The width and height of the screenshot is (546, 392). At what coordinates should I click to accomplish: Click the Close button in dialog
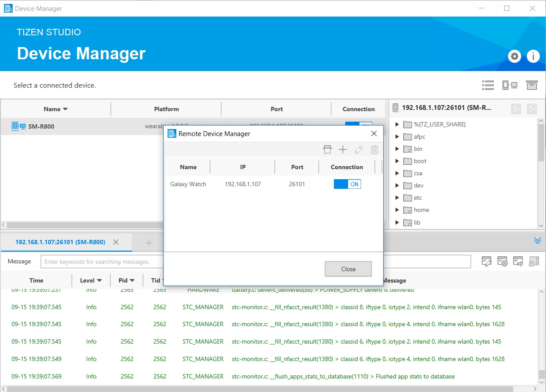point(348,269)
